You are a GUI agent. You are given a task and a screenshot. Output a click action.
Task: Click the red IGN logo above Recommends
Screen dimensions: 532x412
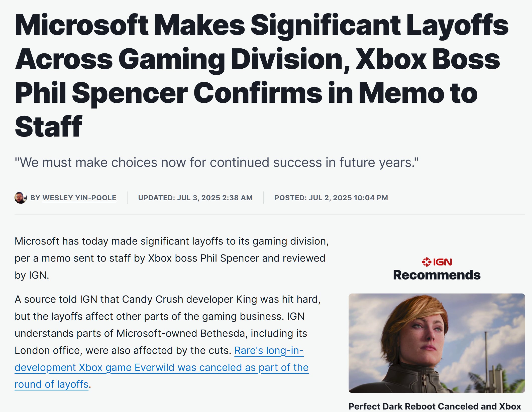pos(437,262)
